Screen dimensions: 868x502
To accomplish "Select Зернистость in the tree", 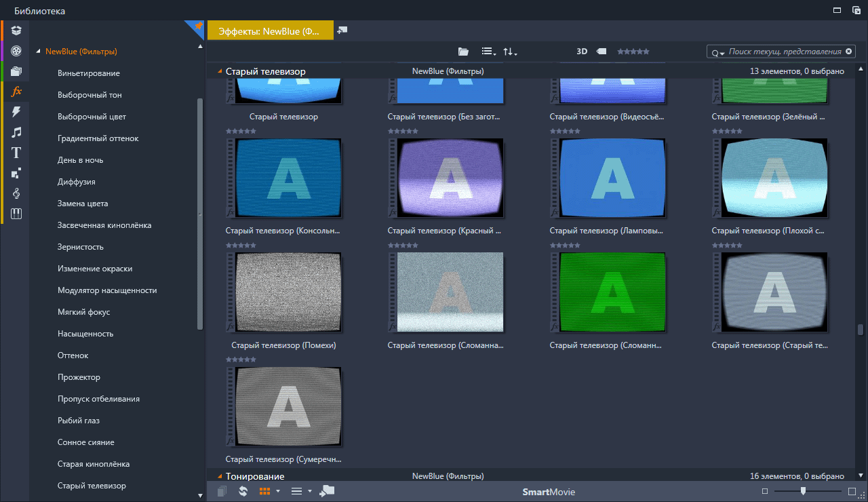I will (x=81, y=247).
